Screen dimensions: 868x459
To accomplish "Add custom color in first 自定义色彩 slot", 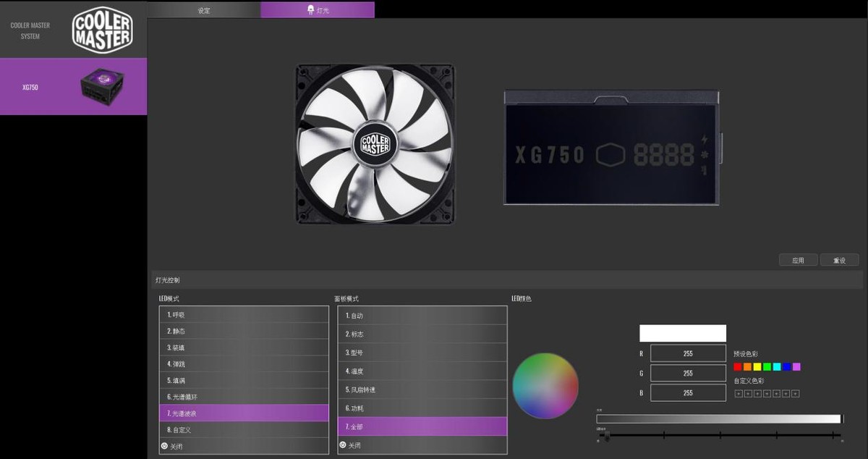I will 739,394.
